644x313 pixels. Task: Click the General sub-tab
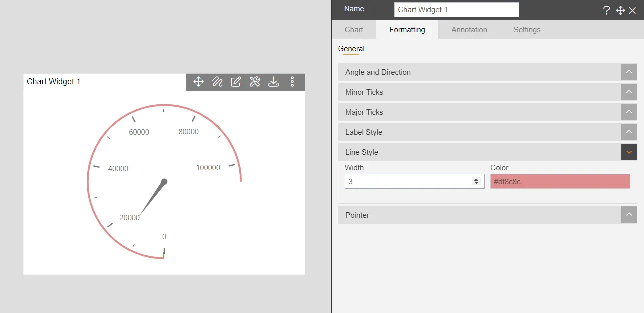pos(351,49)
